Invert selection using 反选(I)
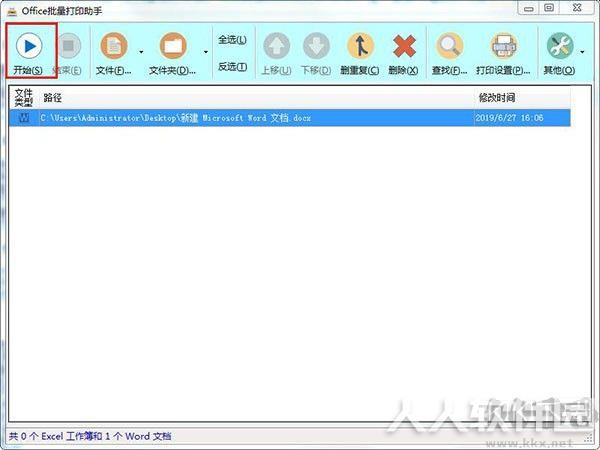Image resolution: width=600 pixels, height=450 pixels. click(x=232, y=67)
